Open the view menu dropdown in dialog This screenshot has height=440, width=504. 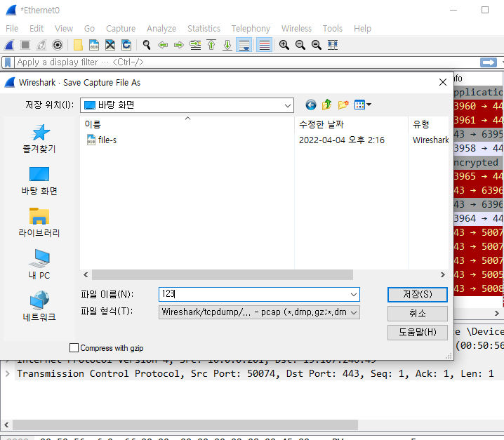pyautogui.click(x=363, y=105)
